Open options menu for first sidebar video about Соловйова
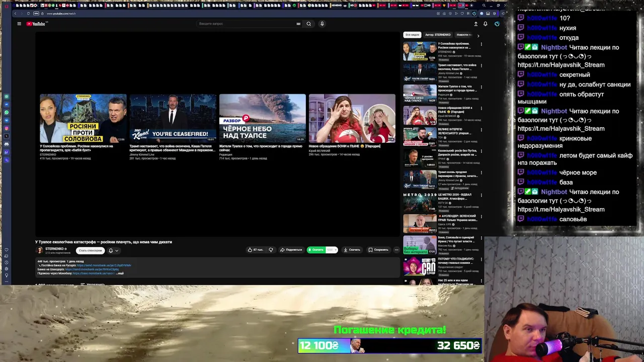644x362 pixels. pos(481,44)
